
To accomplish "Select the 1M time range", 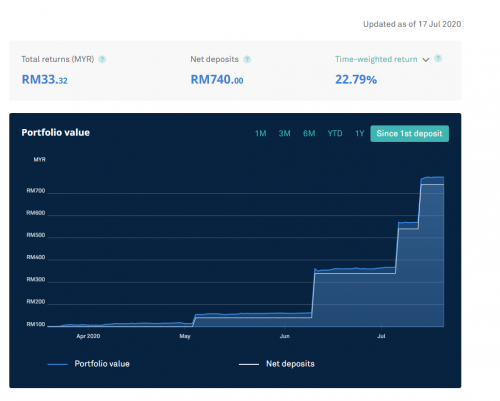I will 261,134.
